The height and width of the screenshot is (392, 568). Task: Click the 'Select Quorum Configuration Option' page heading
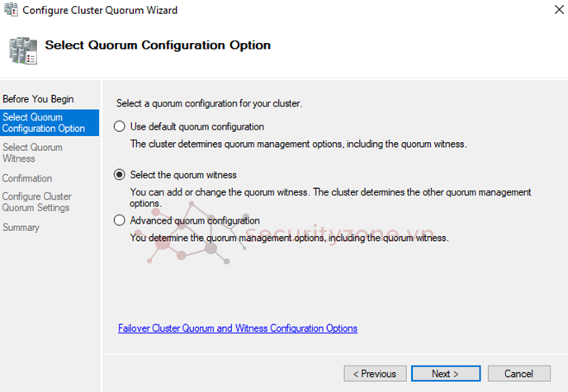[158, 45]
